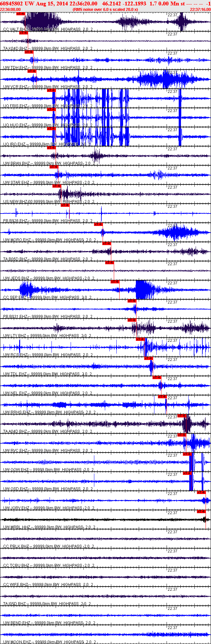
Task: Click the red pick marker on UO FRIS trace
Action: (x=51, y=90)
